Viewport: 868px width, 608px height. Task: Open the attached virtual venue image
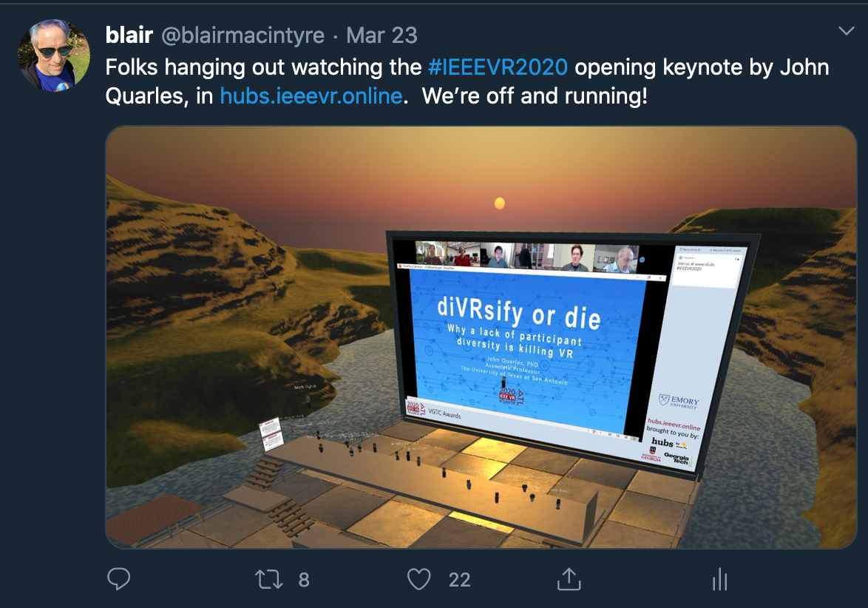(481, 337)
